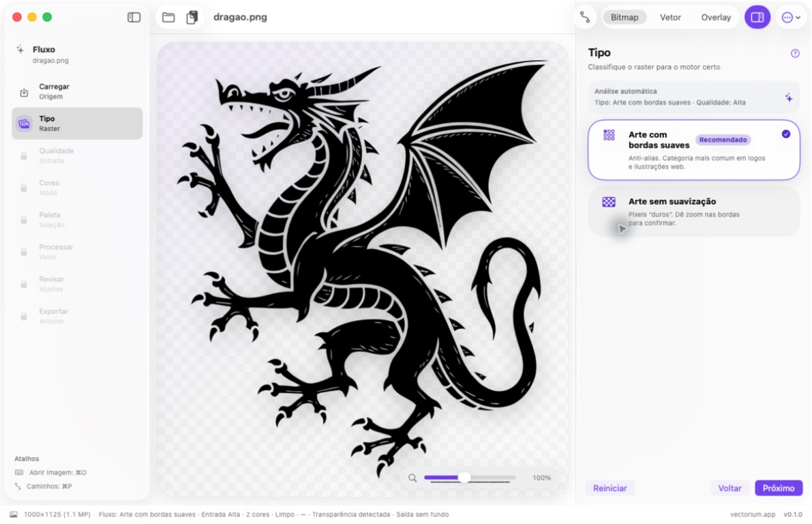Click the locked Cores step

point(77,188)
